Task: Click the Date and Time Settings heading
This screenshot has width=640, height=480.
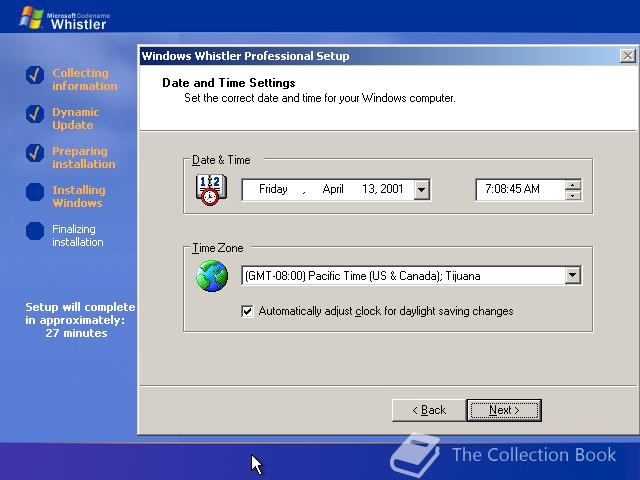Action: (229, 83)
